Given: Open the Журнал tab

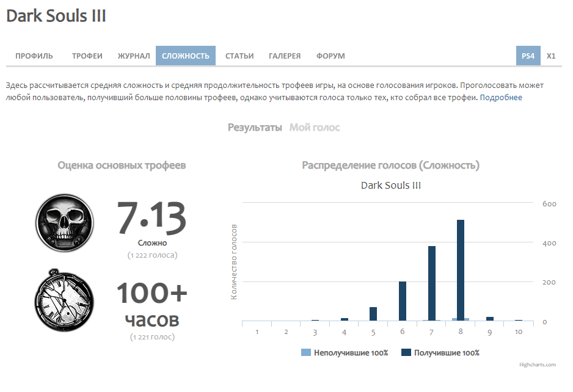Looking at the screenshot, I should 134,56.
